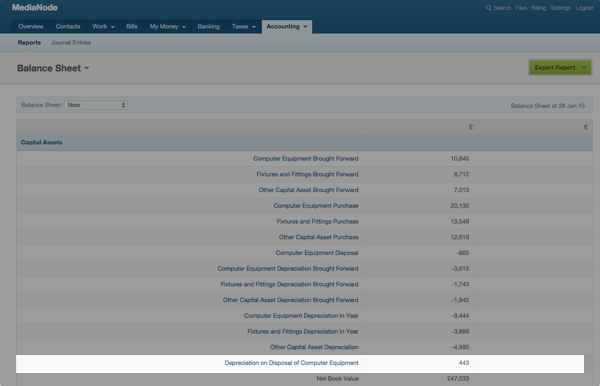Open Fixtures and Fittings Depreciation In Year

[303, 331]
